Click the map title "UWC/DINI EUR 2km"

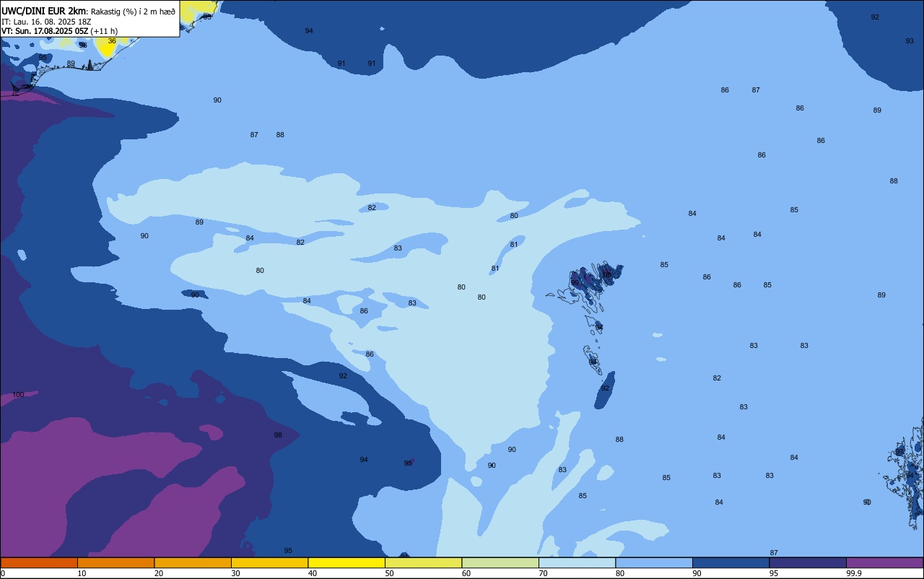43,11
